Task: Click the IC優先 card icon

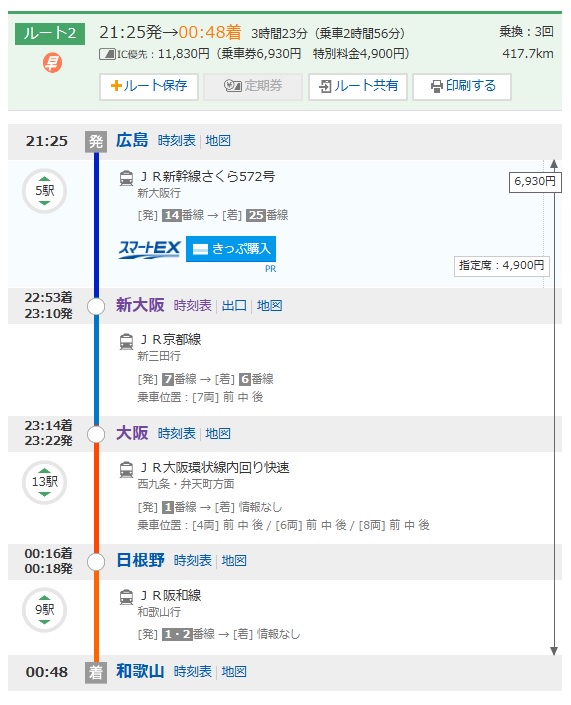Action: tap(107, 54)
